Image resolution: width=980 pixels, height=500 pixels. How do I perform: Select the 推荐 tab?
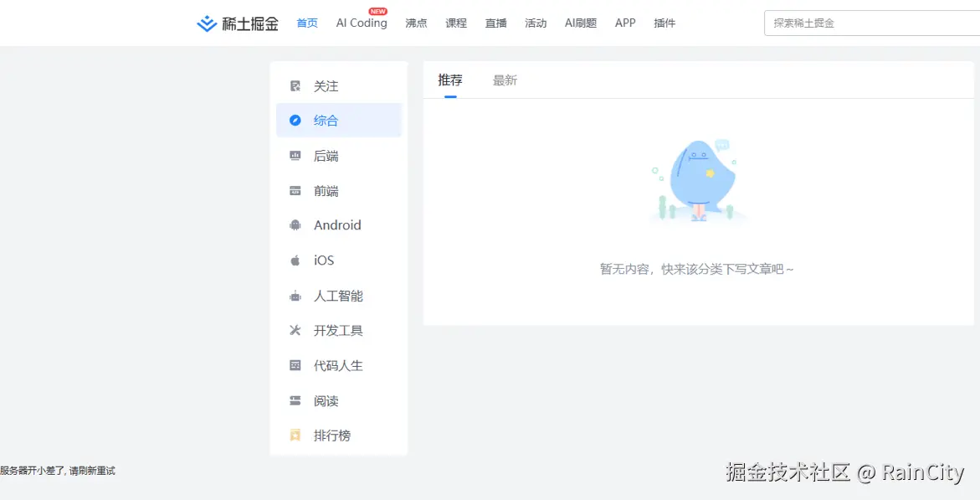click(x=450, y=80)
